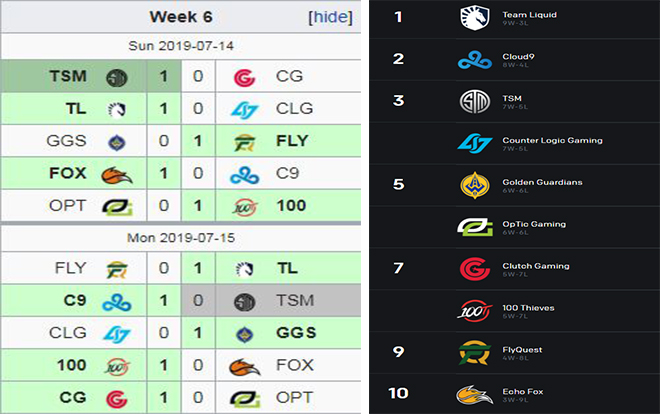Viewport: 660px width, 414px height.
Task: Click the OpTic Gaming logo in standings
Action: pyautogui.click(x=473, y=227)
